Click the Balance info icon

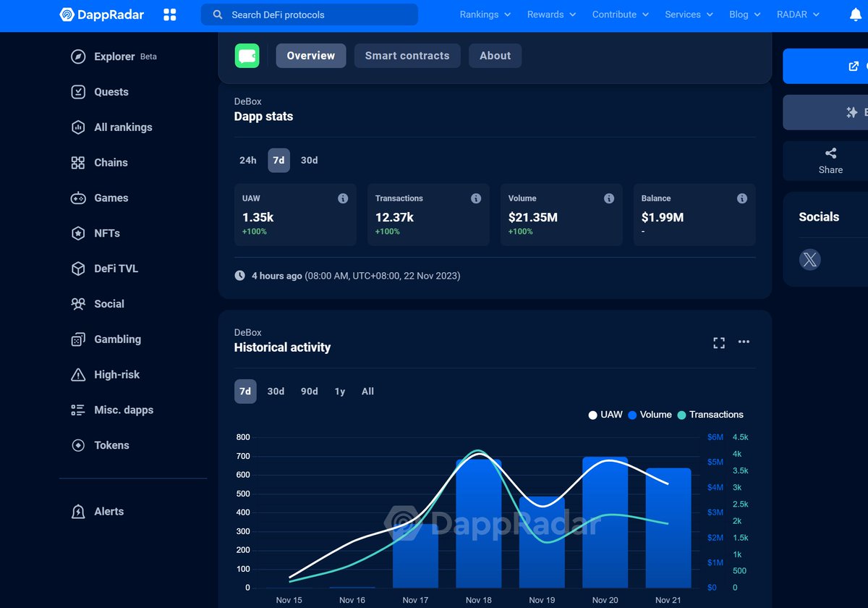coord(742,198)
